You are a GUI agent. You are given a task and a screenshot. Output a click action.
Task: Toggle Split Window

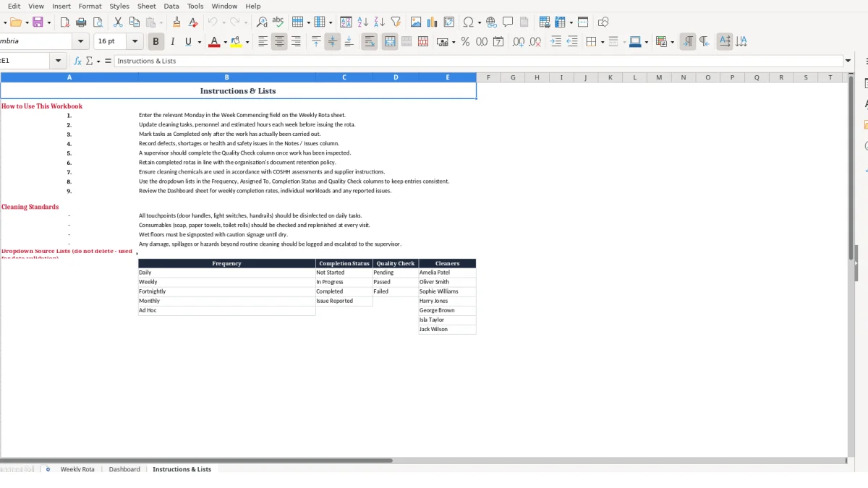583,22
